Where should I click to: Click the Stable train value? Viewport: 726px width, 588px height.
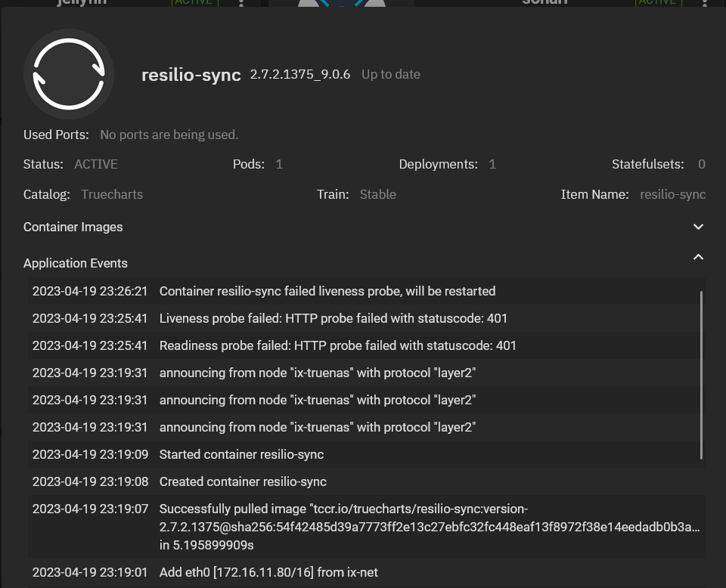(378, 194)
